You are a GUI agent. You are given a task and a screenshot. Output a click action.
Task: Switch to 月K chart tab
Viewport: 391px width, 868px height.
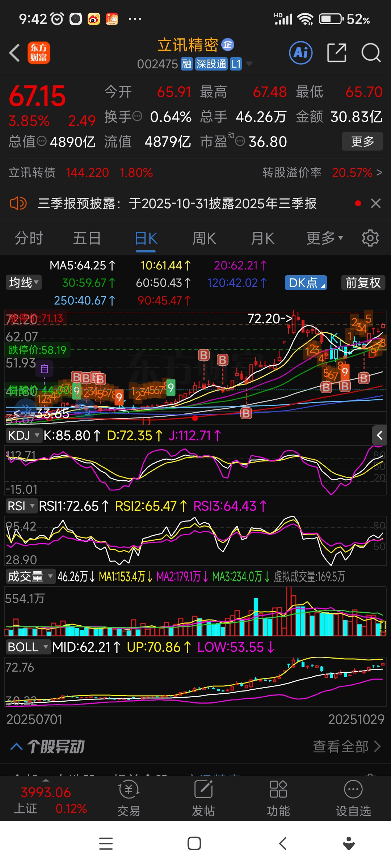(x=262, y=238)
